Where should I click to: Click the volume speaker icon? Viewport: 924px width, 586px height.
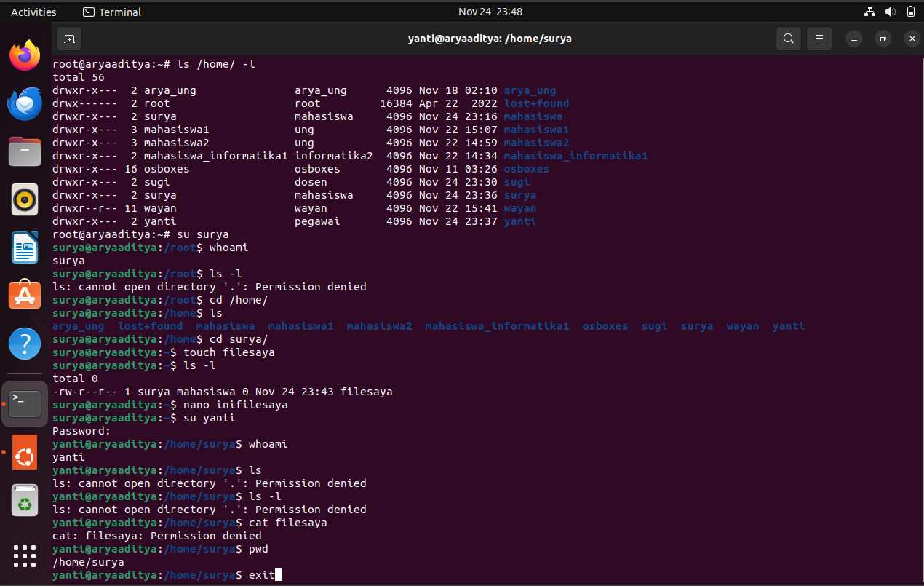[x=890, y=12]
